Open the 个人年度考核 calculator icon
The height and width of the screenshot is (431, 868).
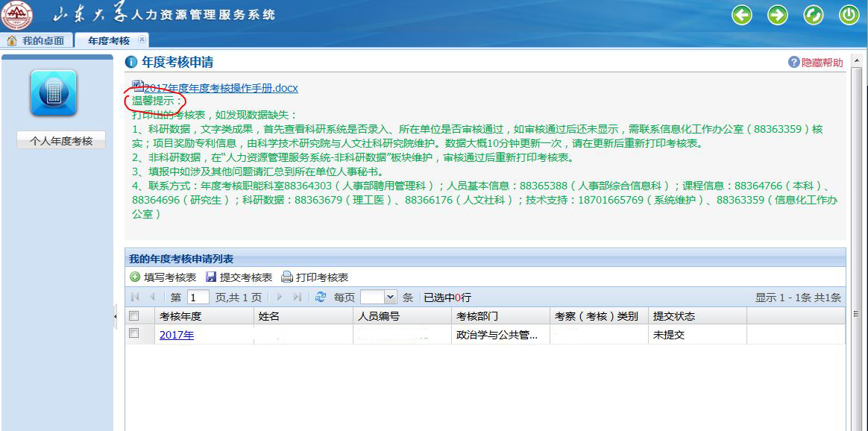coord(54,92)
